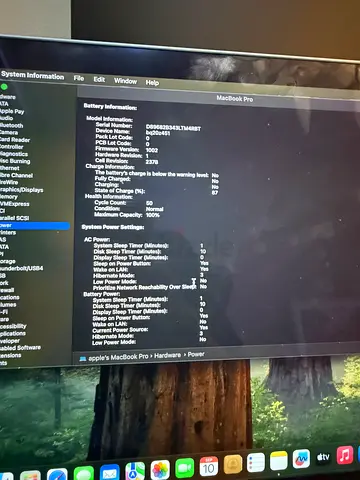360x480 pixels.
Task: Select Graphics/Displays in the sidebar
Action: click(x=21, y=190)
